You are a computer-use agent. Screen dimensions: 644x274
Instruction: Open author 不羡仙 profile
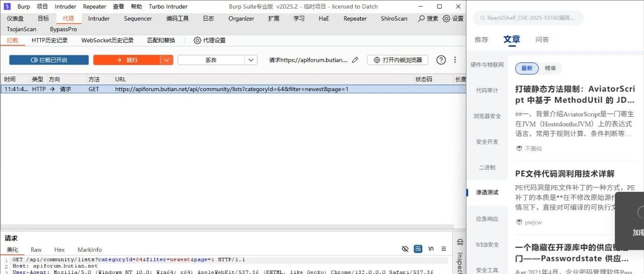pos(529,149)
